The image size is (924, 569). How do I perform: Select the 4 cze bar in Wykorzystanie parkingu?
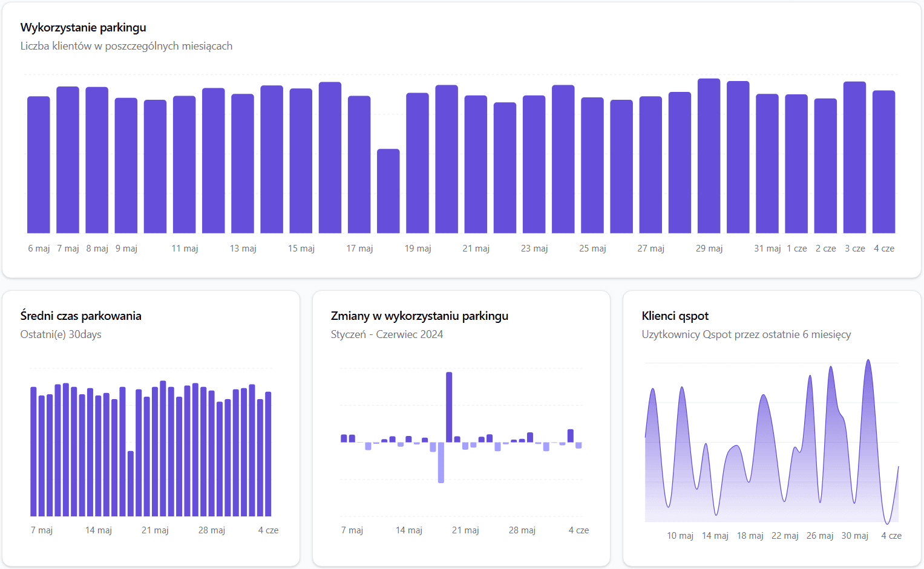click(883, 162)
